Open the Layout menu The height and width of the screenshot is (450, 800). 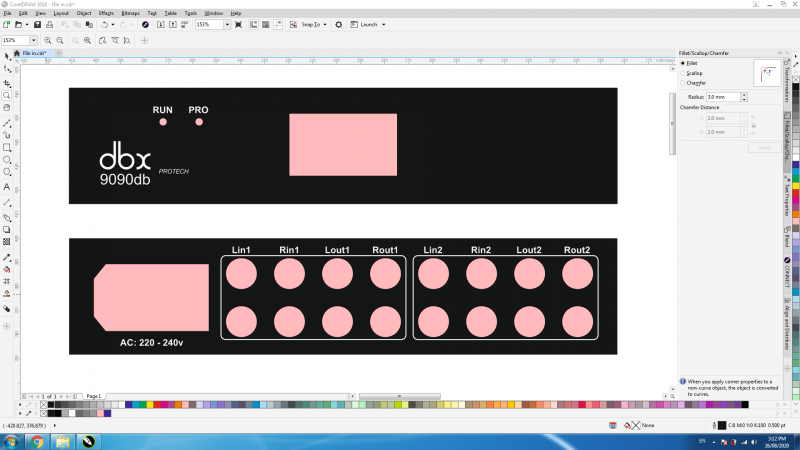click(x=61, y=13)
